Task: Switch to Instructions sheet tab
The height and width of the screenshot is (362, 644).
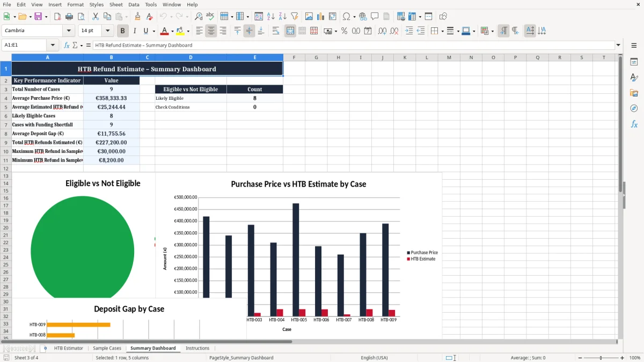Action: click(x=197, y=348)
